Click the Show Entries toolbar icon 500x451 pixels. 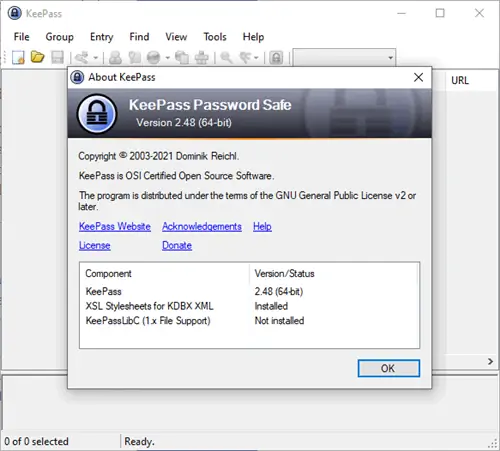click(x=245, y=57)
